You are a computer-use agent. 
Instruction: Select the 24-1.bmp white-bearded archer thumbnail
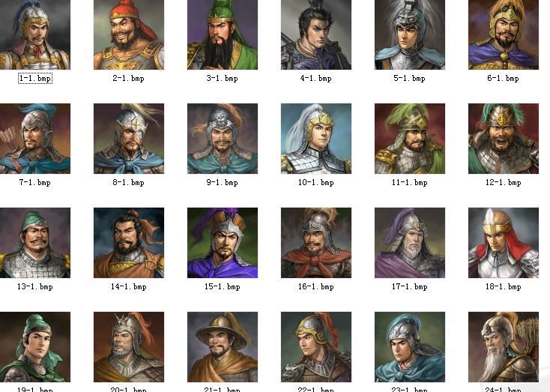click(x=504, y=347)
